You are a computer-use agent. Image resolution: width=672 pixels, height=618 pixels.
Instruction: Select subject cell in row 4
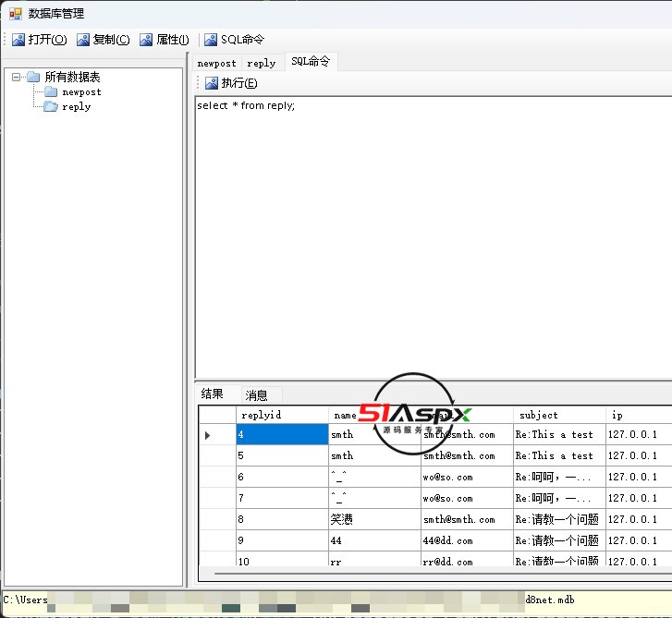(x=559, y=434)
